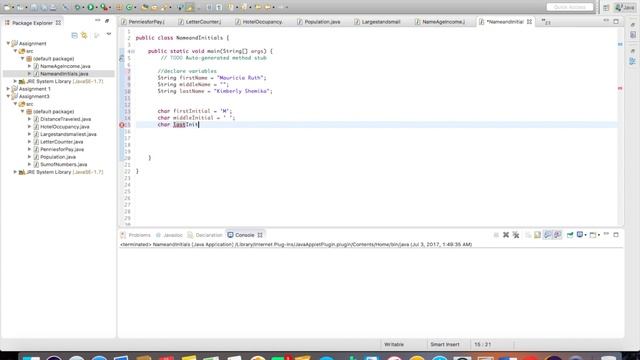
Task: Show hidden editor tabs overflow list
Action: pos(546,22)
